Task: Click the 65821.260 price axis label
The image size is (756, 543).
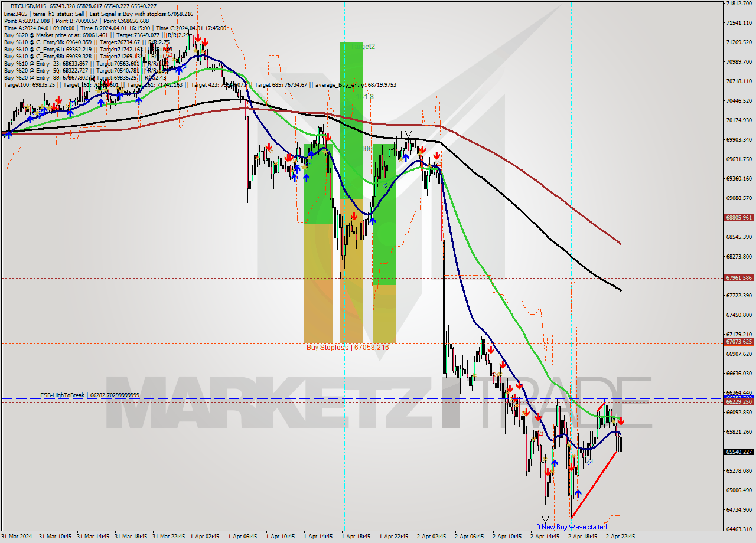Action: 739,432
